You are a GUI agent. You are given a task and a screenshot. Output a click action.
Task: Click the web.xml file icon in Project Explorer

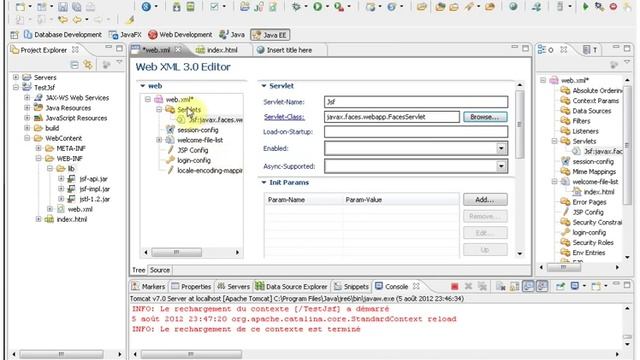[x=60, y=209]
